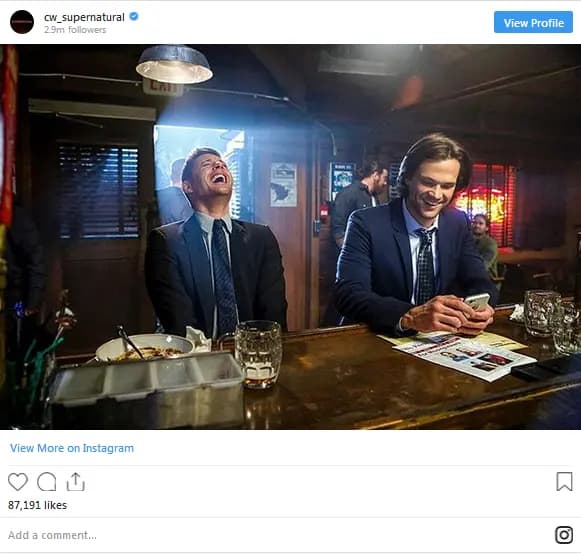Viewport: 581px width, 554px height.
Task: Click the beer mug beside the condiment tray
Action: click(258, 354)
